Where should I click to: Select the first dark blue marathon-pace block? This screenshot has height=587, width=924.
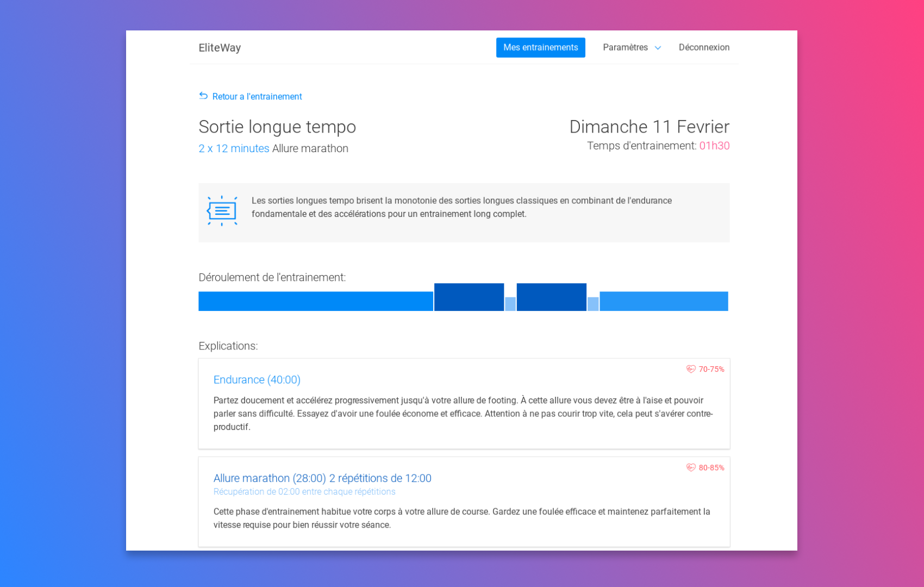click(469, 297)
